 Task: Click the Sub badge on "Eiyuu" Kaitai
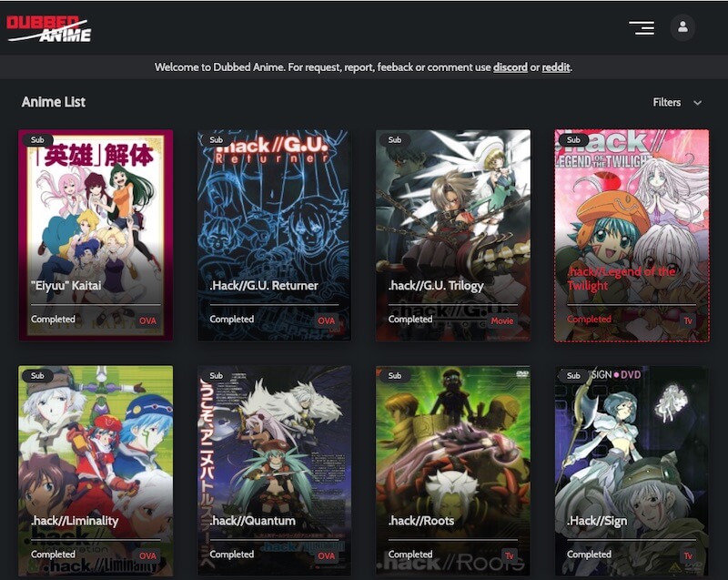(37, 140)
